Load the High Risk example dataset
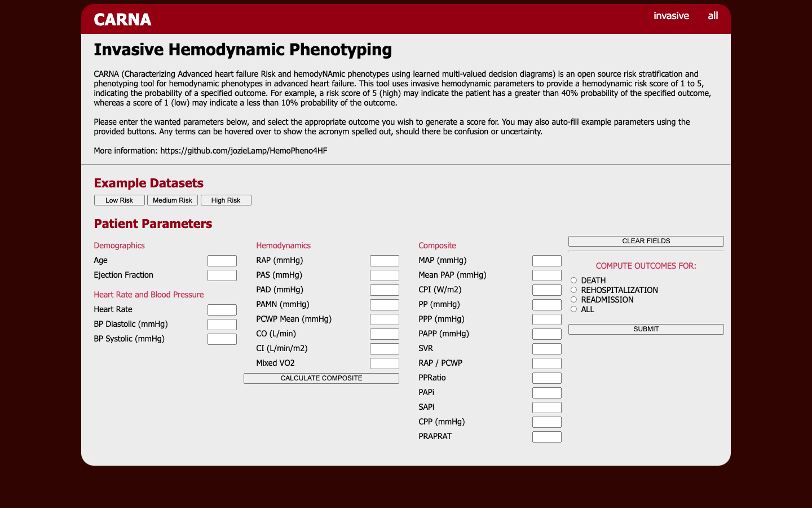Screen dimensions: 812x508 click(x=226, y=200)
